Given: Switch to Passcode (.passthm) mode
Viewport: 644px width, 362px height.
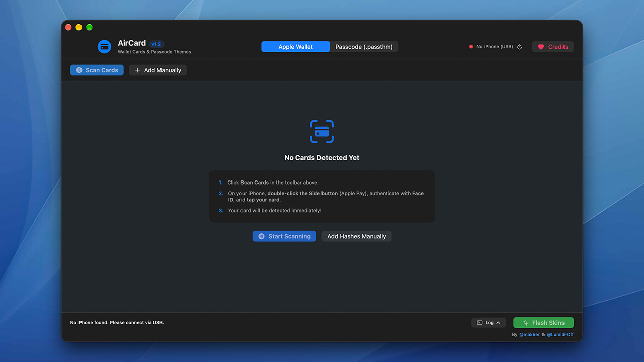Looking at the screenshot, I should (x=364, y=47).
